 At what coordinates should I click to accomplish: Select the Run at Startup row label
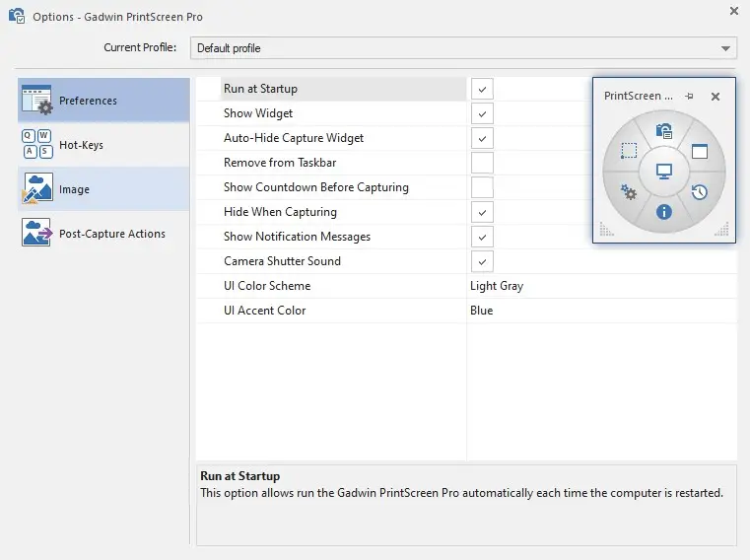pyautogui.click(x=260, y=89)
